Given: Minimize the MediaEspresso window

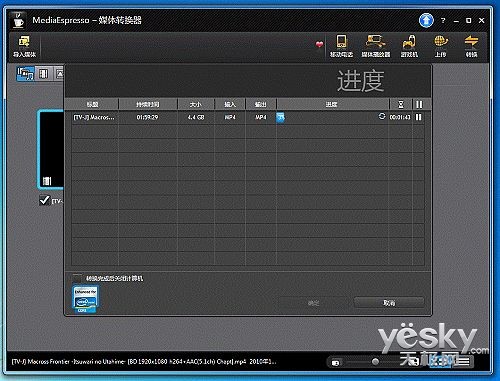Looking at the screenshot, I should coord(456,21).
